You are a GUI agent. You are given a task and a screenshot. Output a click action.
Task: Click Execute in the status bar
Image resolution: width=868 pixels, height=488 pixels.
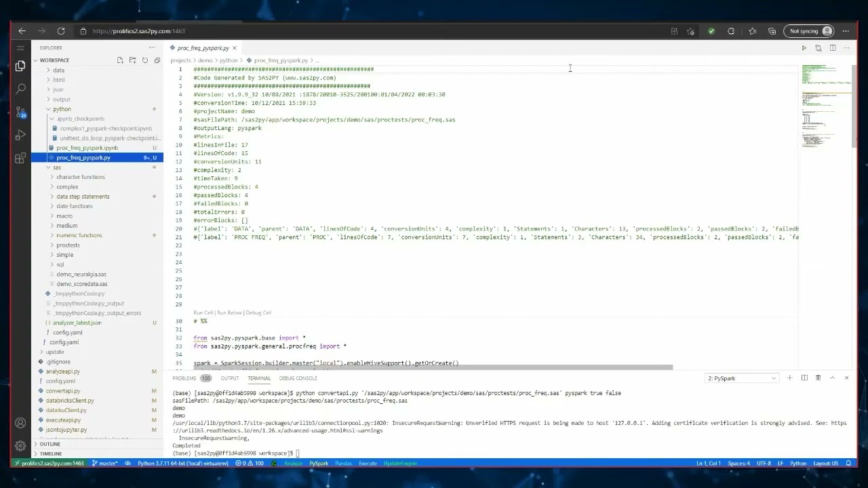pyautogui.click(x=368, y=464)
